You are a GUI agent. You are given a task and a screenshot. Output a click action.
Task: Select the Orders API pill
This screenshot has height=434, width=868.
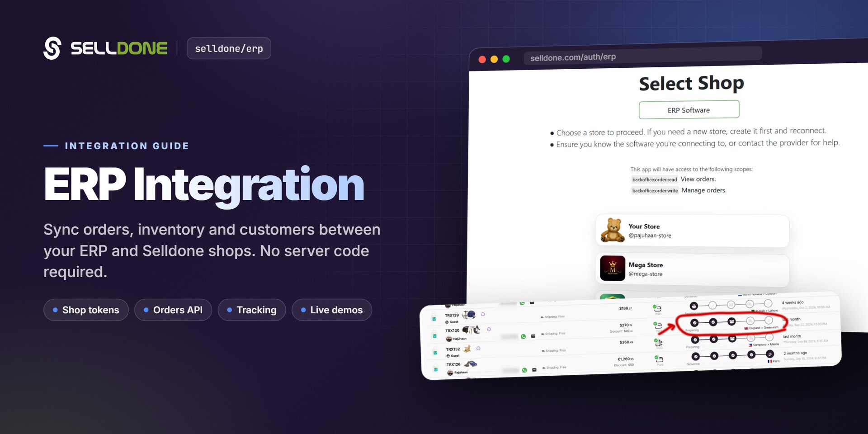173,310
